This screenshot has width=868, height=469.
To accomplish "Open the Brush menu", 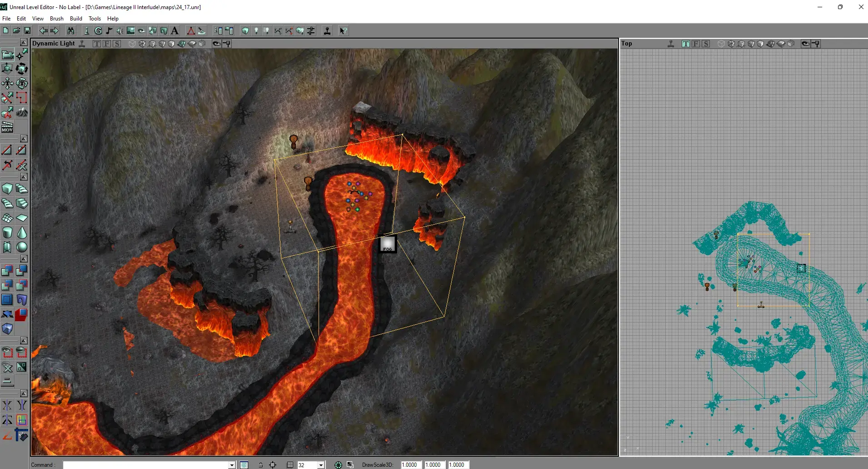I will coord(57,19).
